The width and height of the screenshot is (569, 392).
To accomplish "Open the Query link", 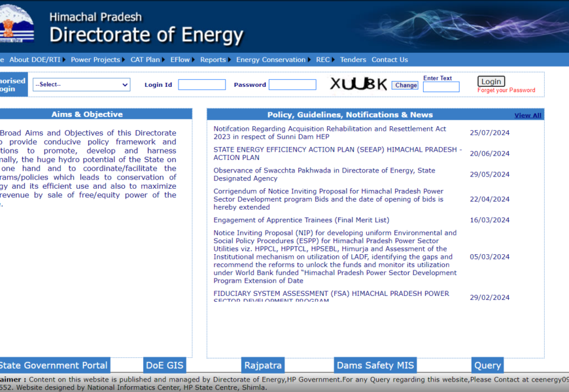I will [x=487, y=365].
